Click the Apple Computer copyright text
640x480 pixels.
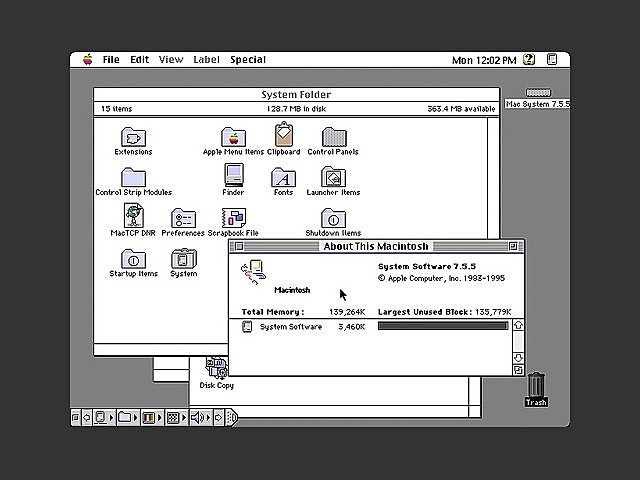coord(441,278)
